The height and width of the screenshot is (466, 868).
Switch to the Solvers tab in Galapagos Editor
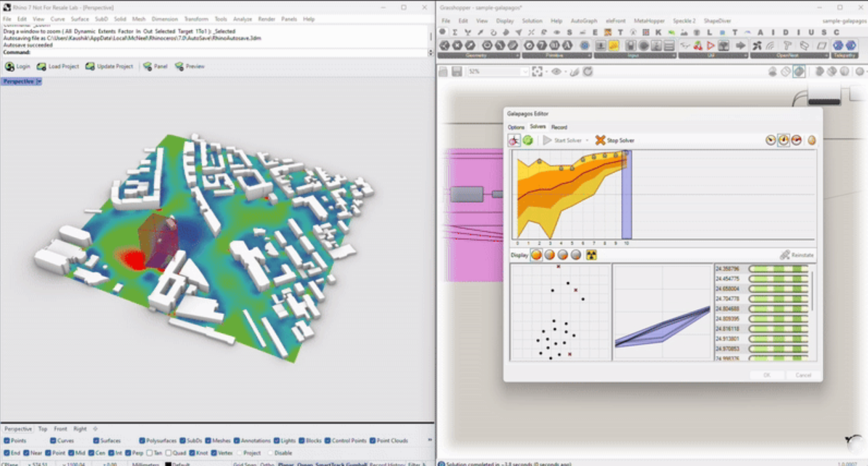pos(538,126)
